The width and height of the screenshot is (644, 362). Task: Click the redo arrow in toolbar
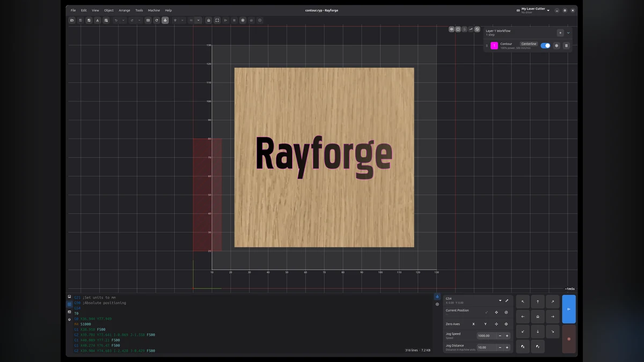[x=132, y=20]
